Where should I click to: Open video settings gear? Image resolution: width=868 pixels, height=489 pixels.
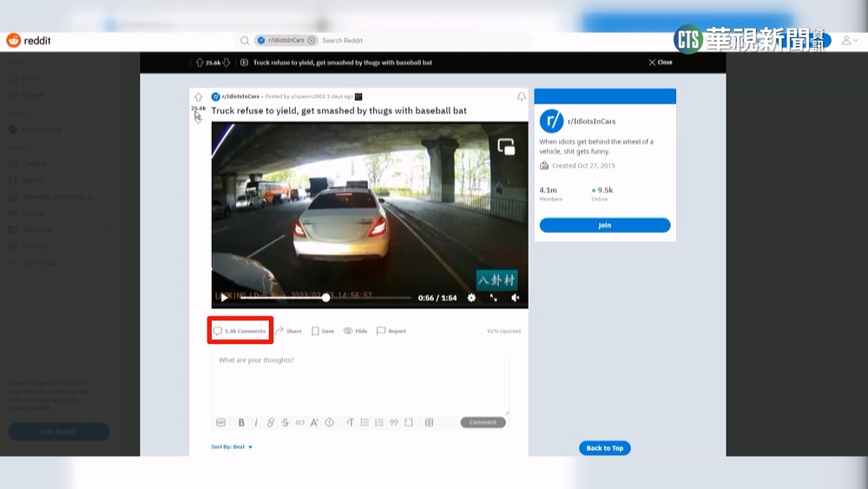[x=471, y=298]
